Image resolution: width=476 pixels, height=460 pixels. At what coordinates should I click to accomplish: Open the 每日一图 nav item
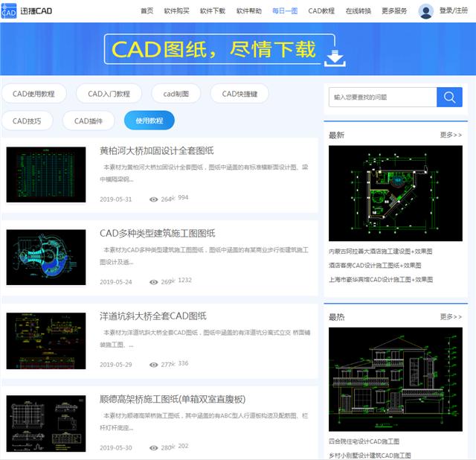pos(285,11)
